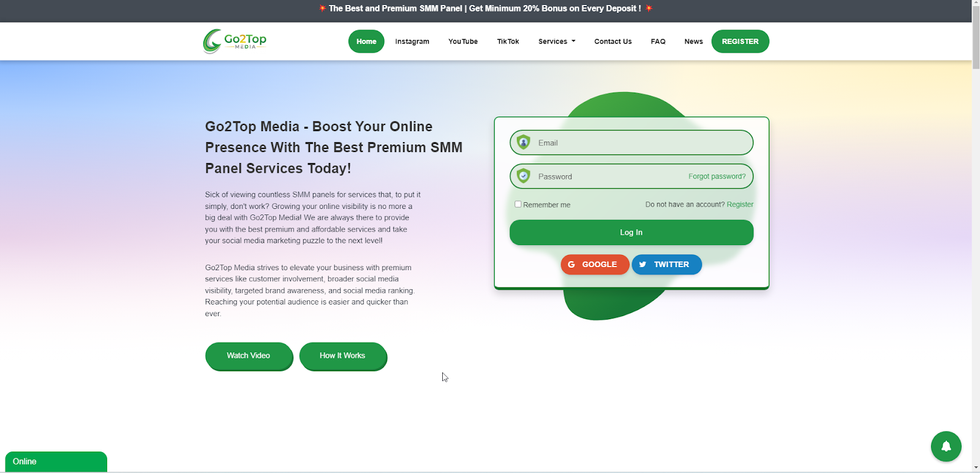This screenshot has height=473, width=980.
Task: Open the FAQ menu item
Action: pyautogui.click(x=658, y=42)
